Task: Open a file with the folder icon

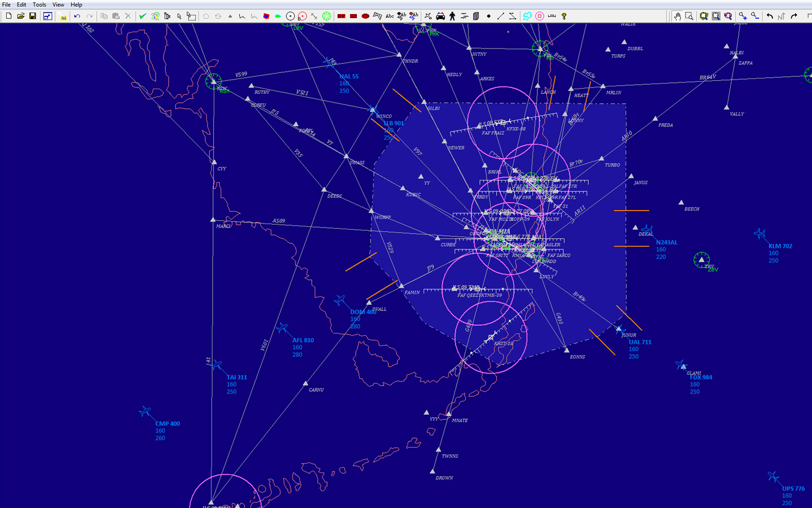Action: pos(20,16)
